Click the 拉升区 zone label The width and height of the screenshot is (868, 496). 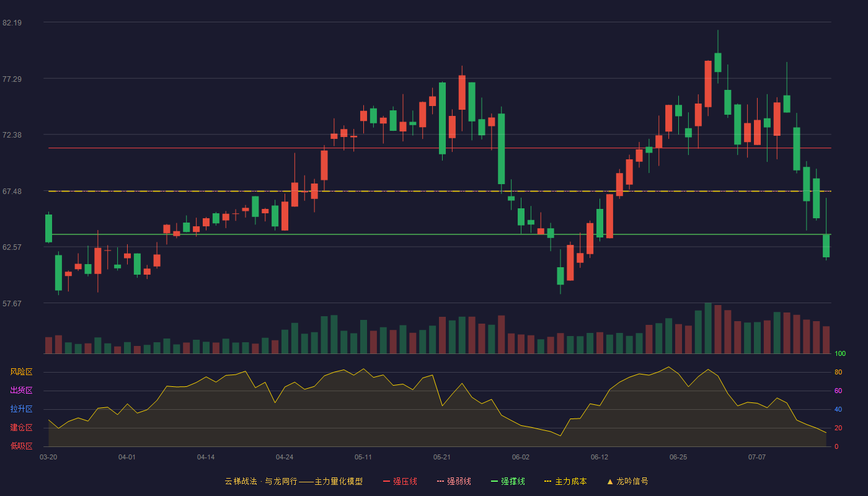[x=21, y=409]
